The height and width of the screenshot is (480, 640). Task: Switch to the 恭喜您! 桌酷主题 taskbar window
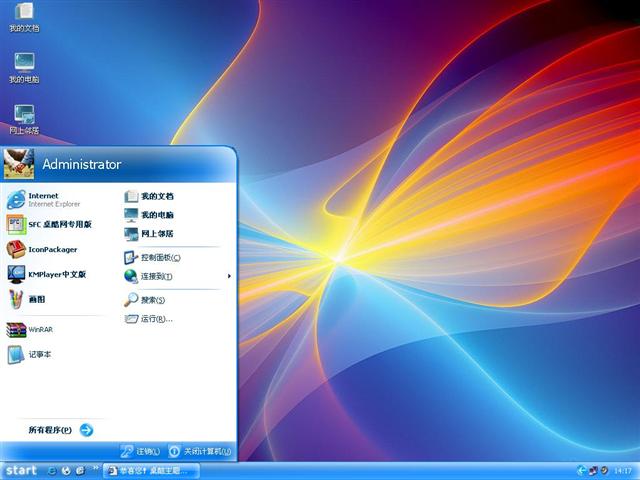tap(151, 471)
